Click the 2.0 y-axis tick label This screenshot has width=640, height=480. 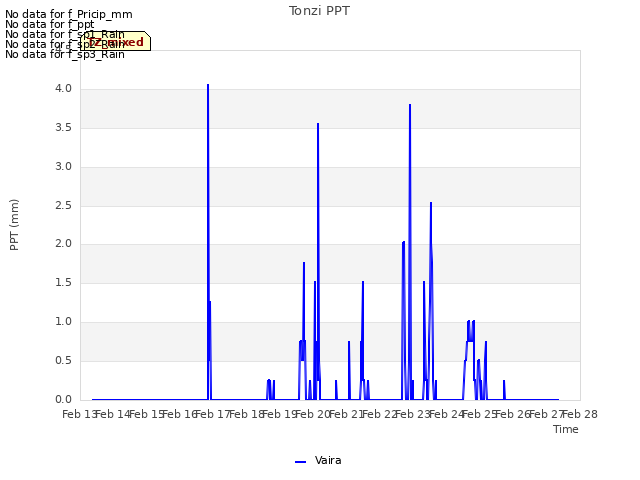point(63,244)
